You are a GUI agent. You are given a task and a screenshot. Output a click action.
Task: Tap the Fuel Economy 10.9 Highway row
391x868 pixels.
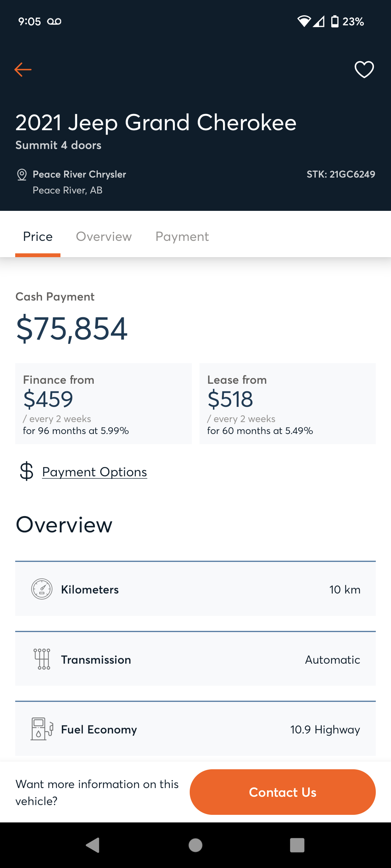(195, 729)
